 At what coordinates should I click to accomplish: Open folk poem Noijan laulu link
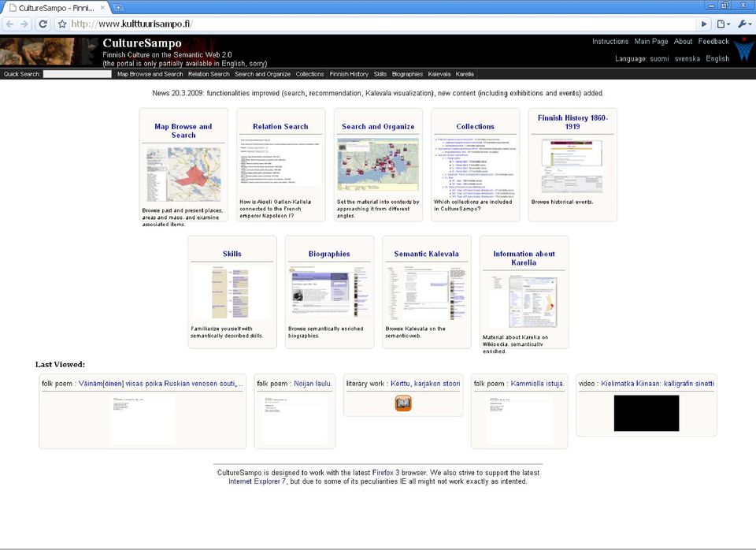(x=313, y=384)
